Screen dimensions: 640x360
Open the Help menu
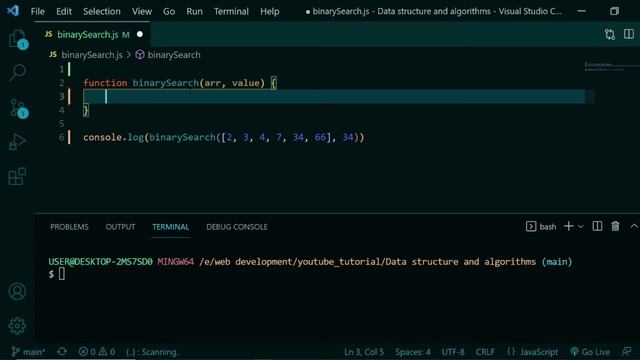pos(270,11)
